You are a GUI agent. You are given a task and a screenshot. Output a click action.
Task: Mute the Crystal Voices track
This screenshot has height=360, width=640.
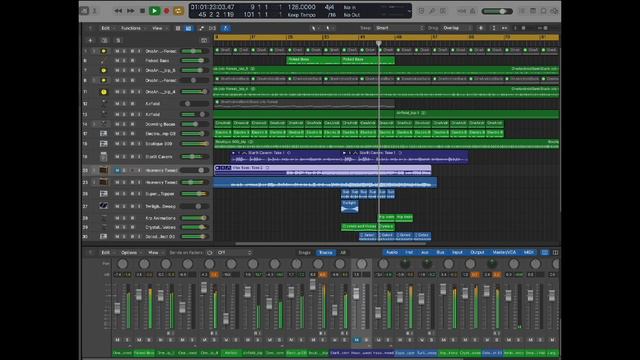[x=117, y=227]
